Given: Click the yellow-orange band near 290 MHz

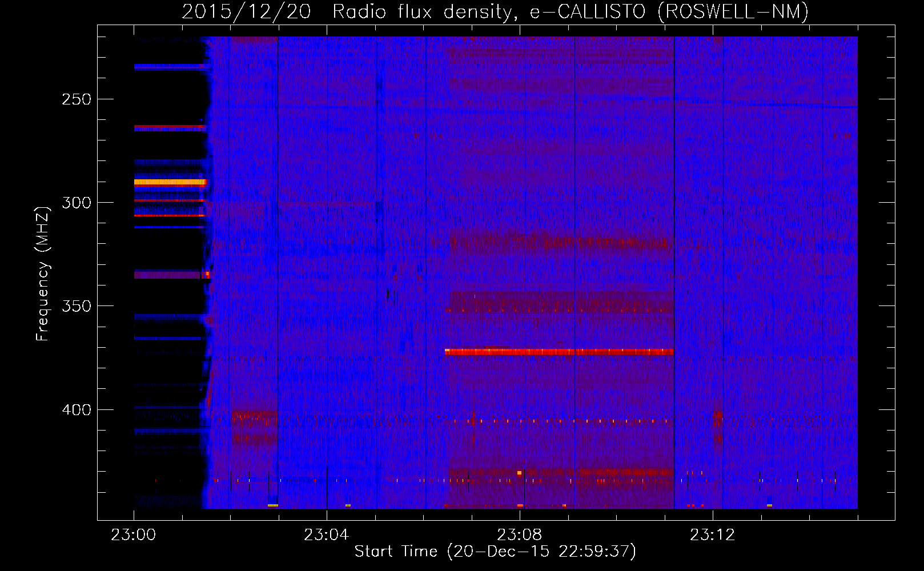Looking at the screenshot, I should pos(170,183).
